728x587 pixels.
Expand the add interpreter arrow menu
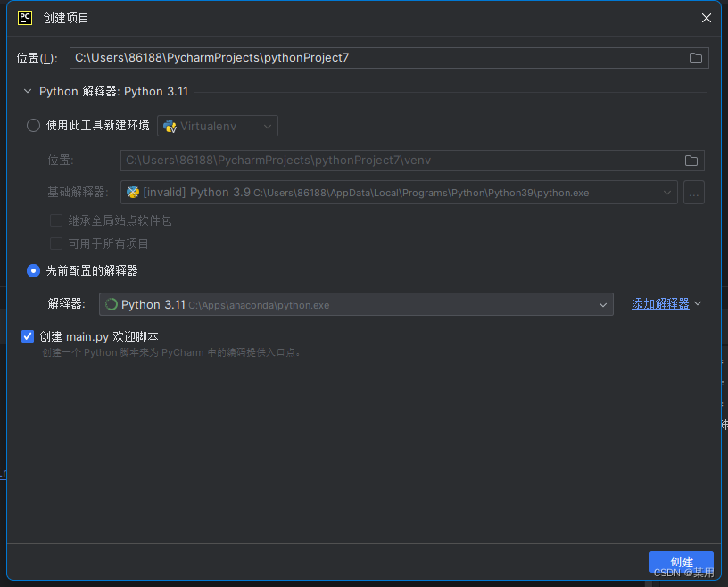tap(698, 303)
